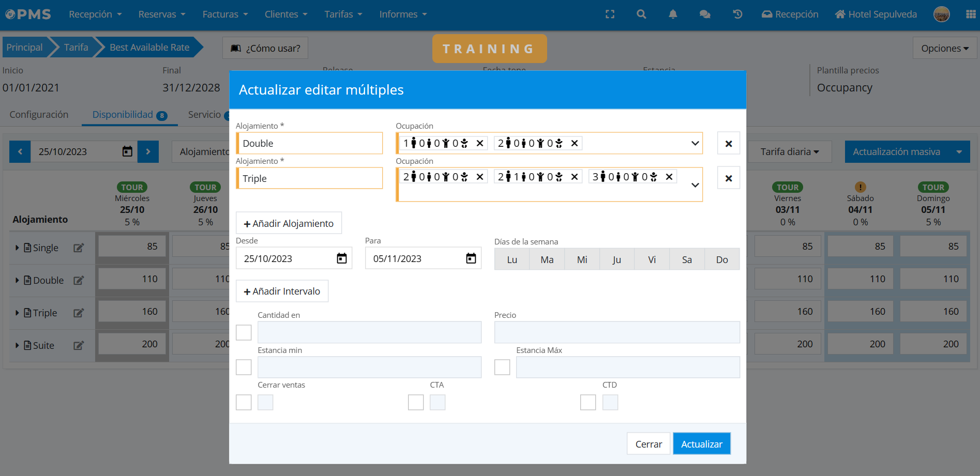980x476 pixels.
Task: Check the Cerrar ventas checkbox
Action: pos(244,402)
